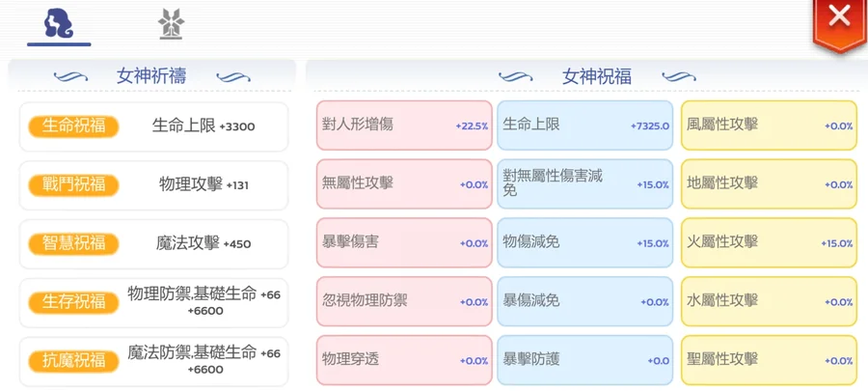
Task: Switch to the crystal emblem tab
Action: pos(171,24)
